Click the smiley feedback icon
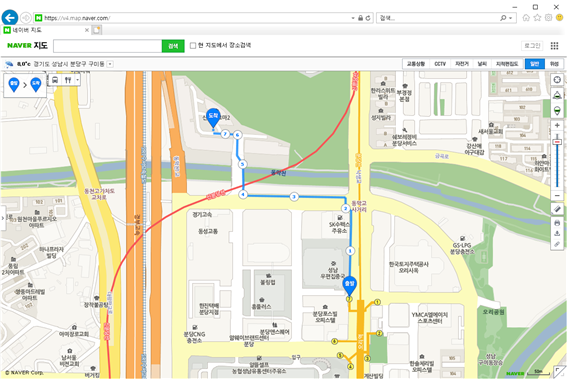 tap(560, 18)
